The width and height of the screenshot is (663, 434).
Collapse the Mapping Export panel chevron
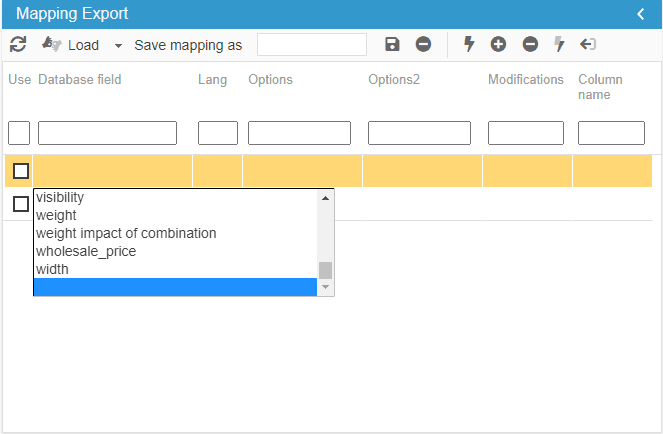(x=641, y=14)
